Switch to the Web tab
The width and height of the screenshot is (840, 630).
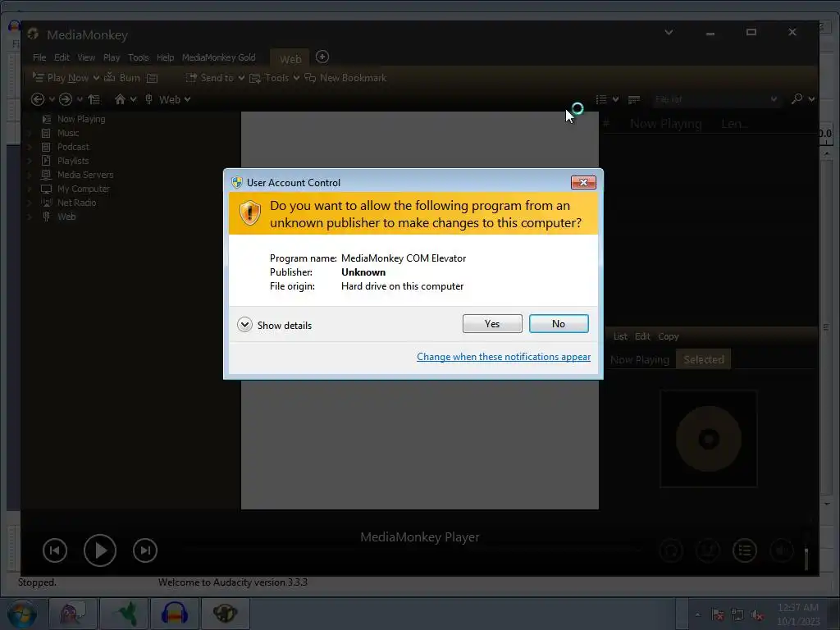pyautogui.click(x=290, y=59)
